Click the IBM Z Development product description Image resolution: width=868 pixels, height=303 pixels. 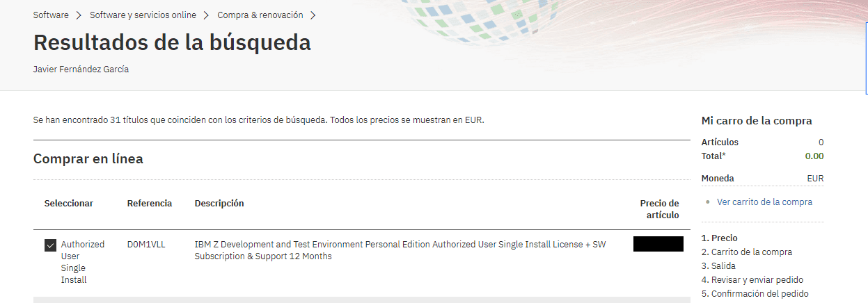(x=400, y=250)
